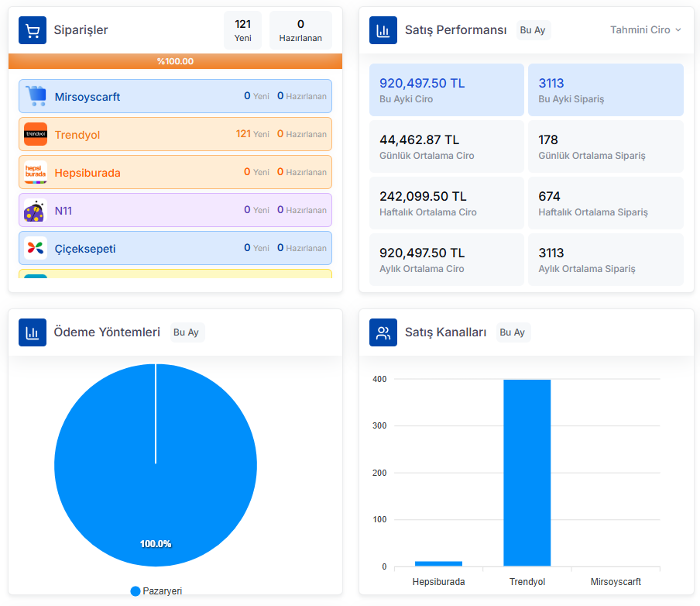
Task: Click the shopping cart icon beside Siparişler
Action: point(33,30)
